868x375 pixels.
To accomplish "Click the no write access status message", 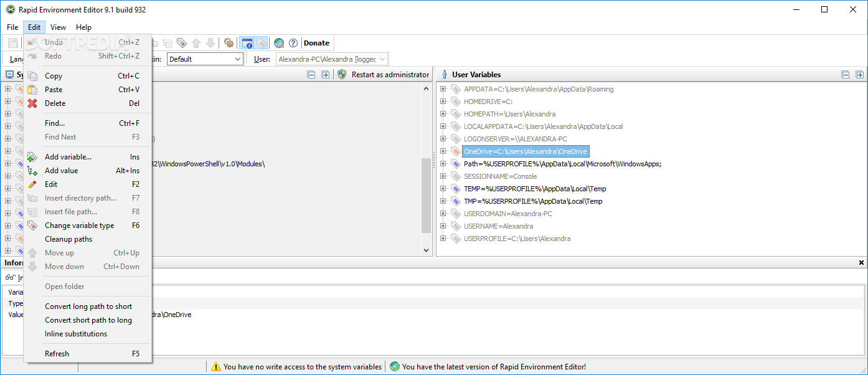I will (x=302, y=367).
